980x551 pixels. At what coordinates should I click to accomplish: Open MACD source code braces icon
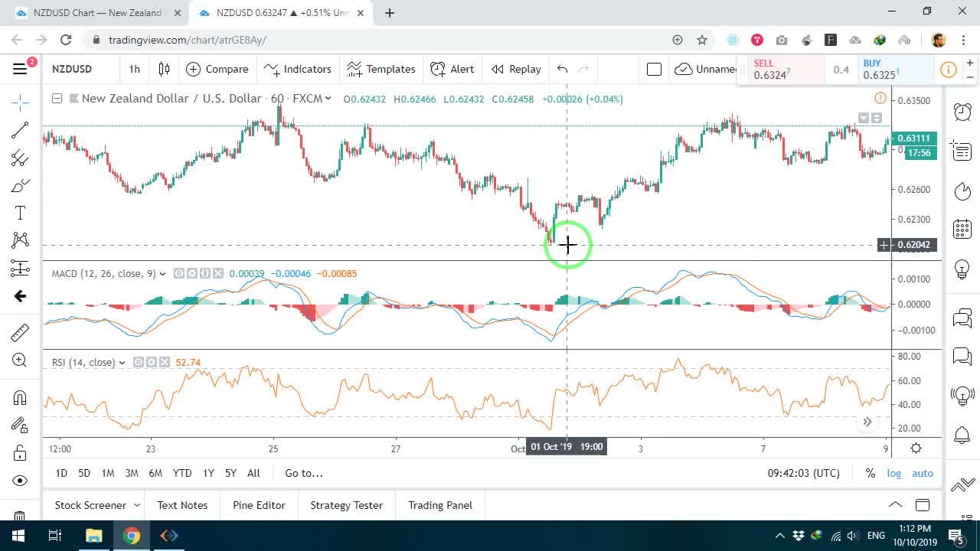204,273
